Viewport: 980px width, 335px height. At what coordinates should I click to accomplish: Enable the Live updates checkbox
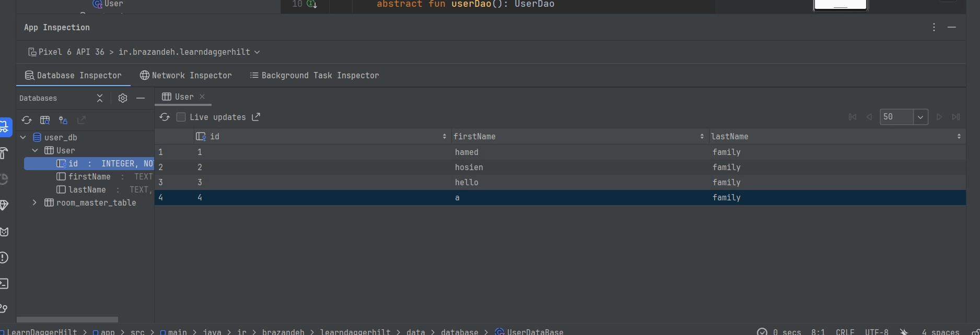tap(181, 117)
